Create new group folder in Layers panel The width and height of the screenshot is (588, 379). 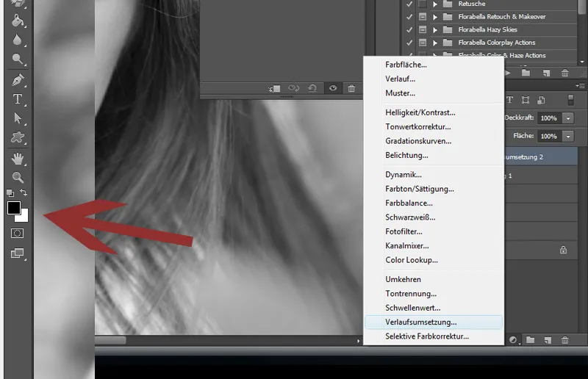[530, 340]
